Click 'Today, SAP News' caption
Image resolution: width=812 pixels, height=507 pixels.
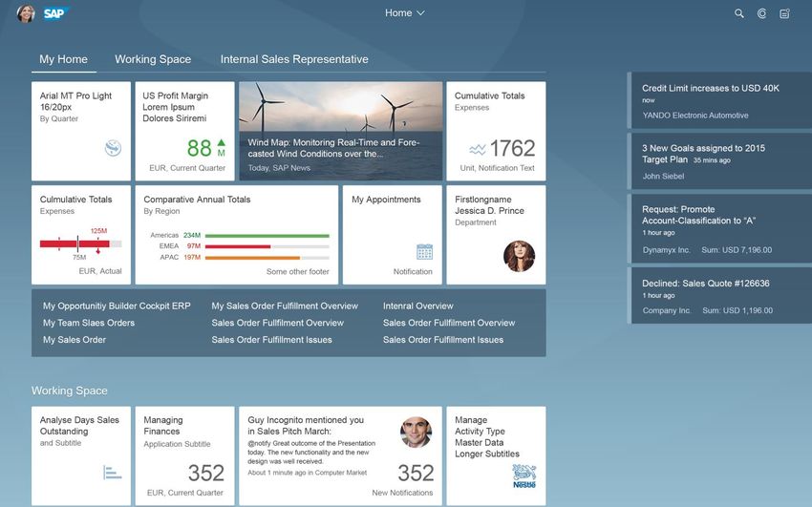(279, 168)
